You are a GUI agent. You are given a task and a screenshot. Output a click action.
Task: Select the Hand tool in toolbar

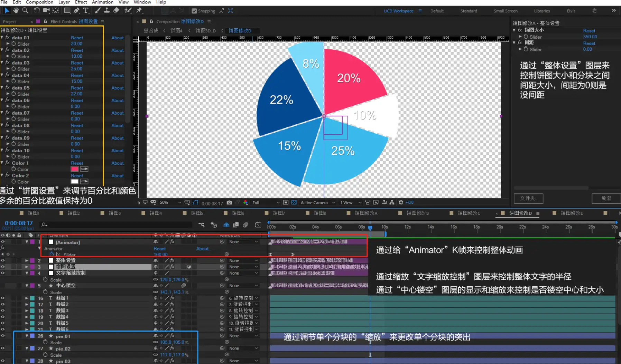pyautogui.click(x=16, y=11)
